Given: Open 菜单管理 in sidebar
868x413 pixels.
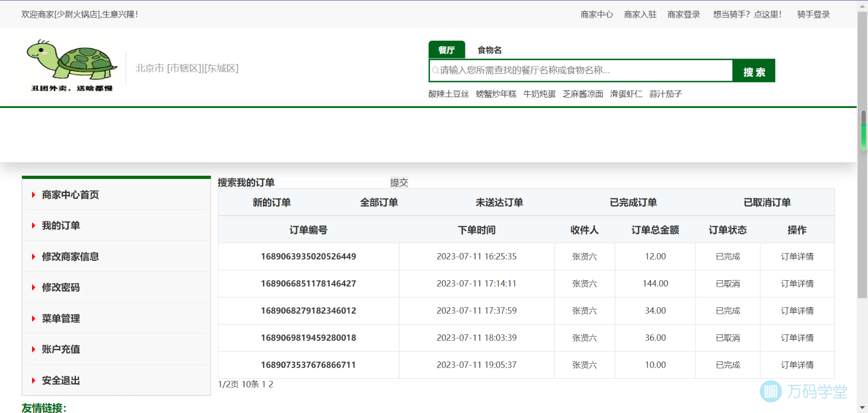Looking at the screenshot, I should (x=61, y=319).
